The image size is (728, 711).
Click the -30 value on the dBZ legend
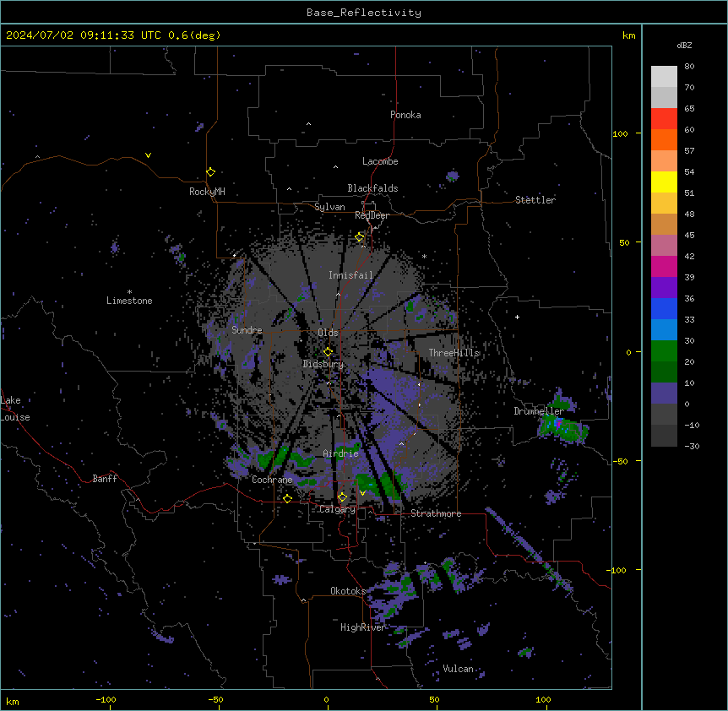692,447
